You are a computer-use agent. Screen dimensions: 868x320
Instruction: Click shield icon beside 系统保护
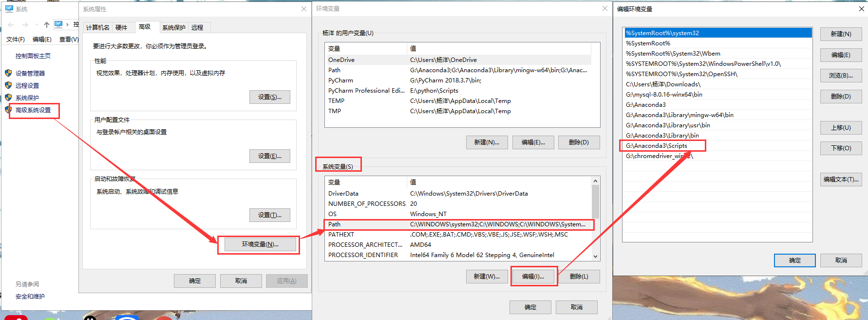[8, 98]
